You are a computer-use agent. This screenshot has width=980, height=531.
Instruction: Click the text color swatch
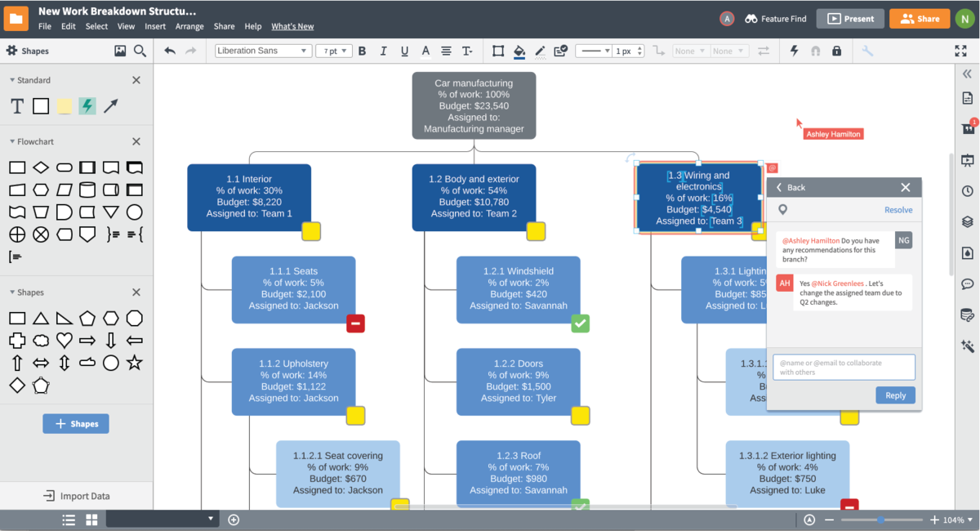425,51
